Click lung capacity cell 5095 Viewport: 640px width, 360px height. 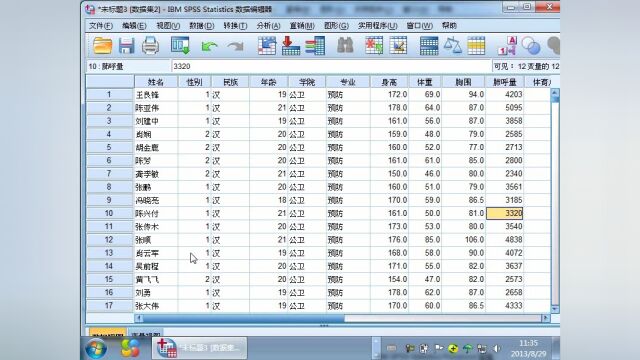click(504, 108)
